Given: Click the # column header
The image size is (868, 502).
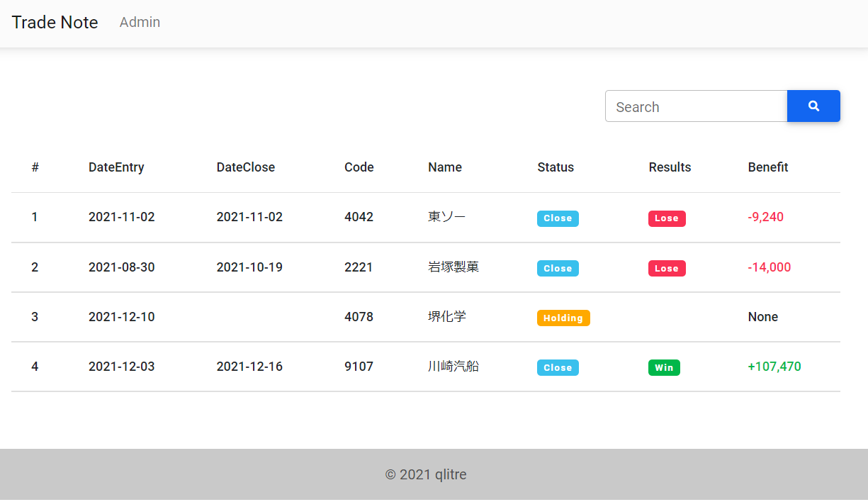Looking at the screenshot, I should tap(35, 167).
